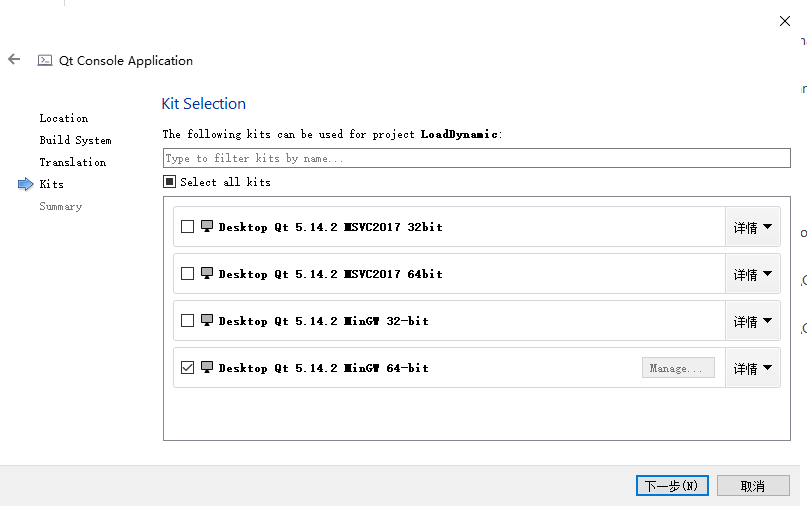Enable the MSVC2017 64bit kit checkbox
The height and width of the screenshot is (507, 807).
click(x=187, y=274)
